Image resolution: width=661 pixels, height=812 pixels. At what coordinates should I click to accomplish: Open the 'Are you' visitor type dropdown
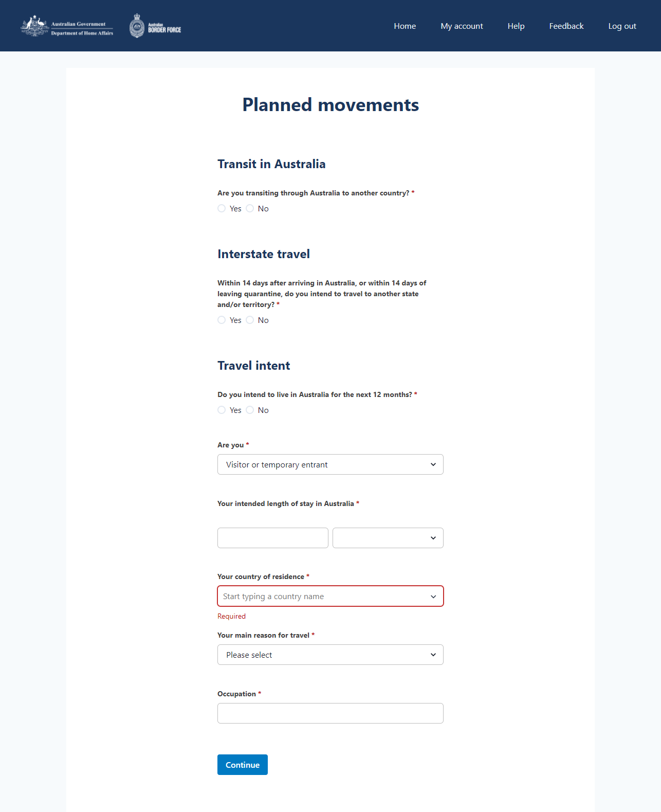330,464
